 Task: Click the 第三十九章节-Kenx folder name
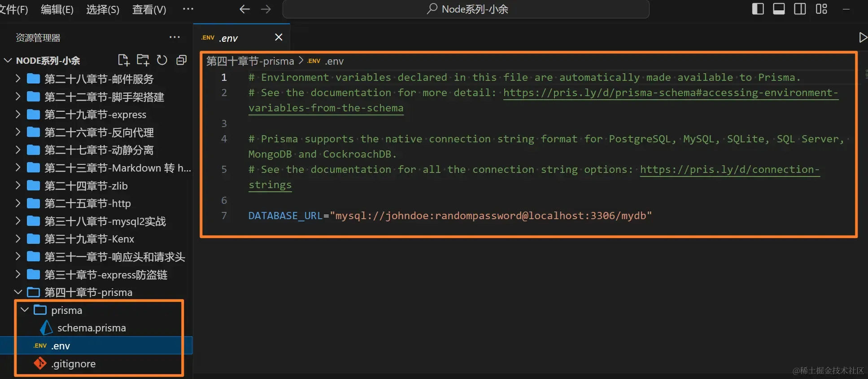89,239
